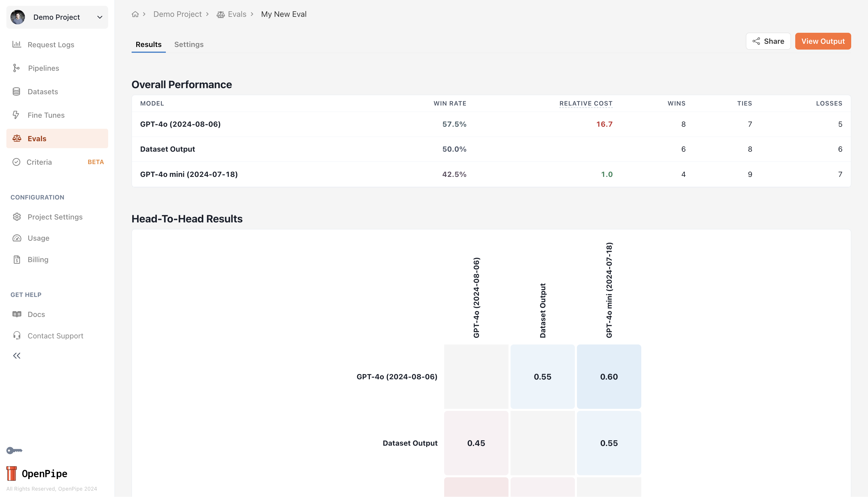This screenshot has width=868, height=497.
Task: Open Criteria beta page
Action: [39, 162]
